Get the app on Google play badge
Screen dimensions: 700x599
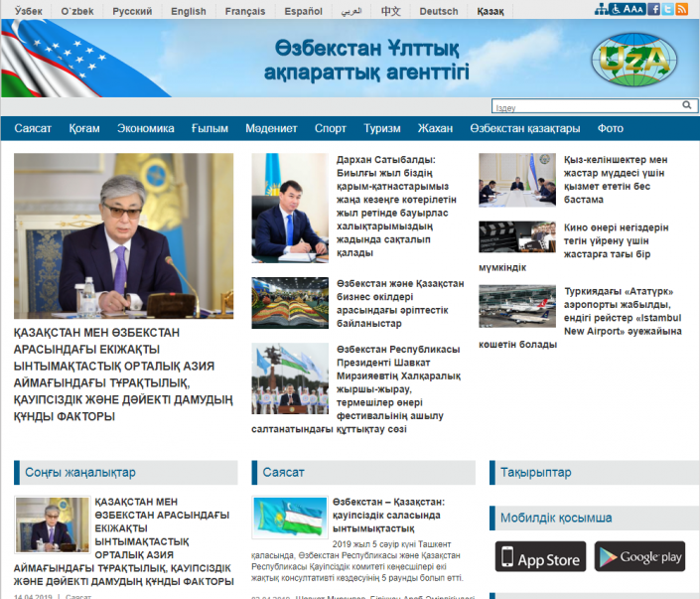(639, 556)
